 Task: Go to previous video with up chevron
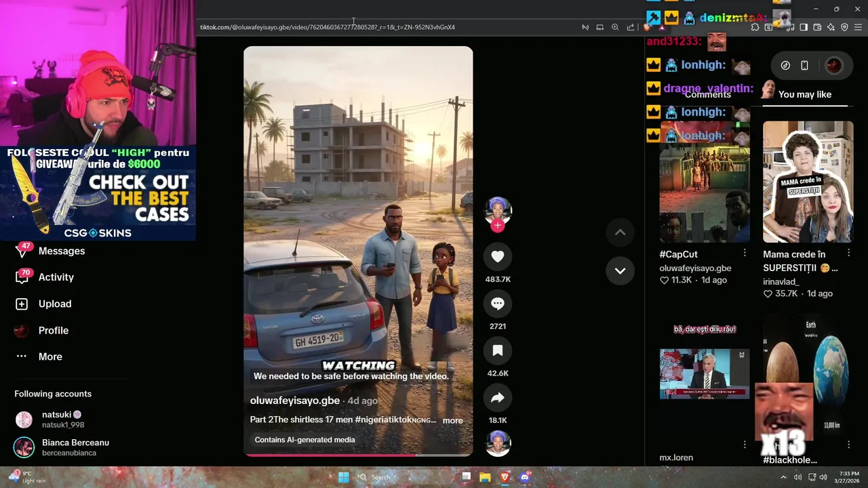point(620,232)
